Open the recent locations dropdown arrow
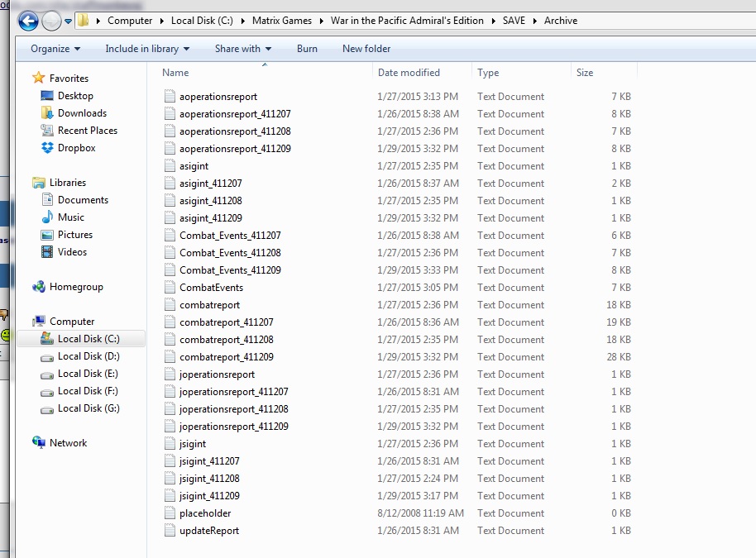Viewport: 756px width, 558px height. (68, 21)
